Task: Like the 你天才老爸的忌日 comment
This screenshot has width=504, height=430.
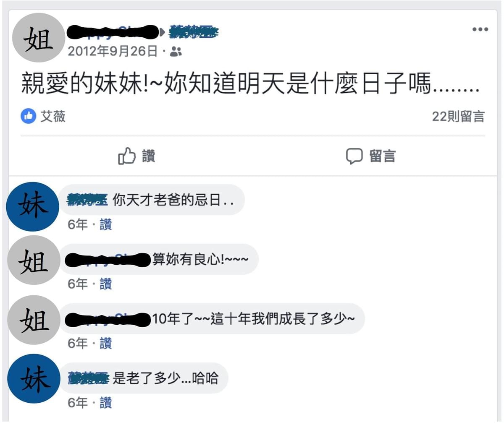Action: pos(106,224)
